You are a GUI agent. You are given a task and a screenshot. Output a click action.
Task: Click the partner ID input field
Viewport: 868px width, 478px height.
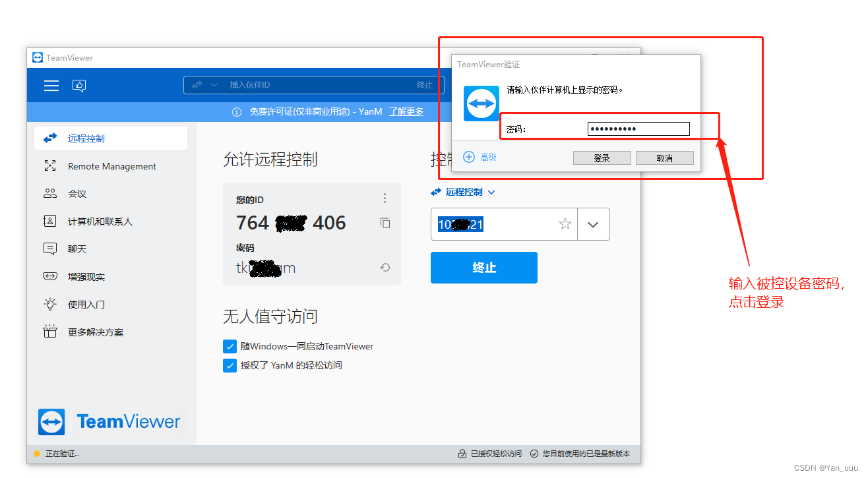504,224
